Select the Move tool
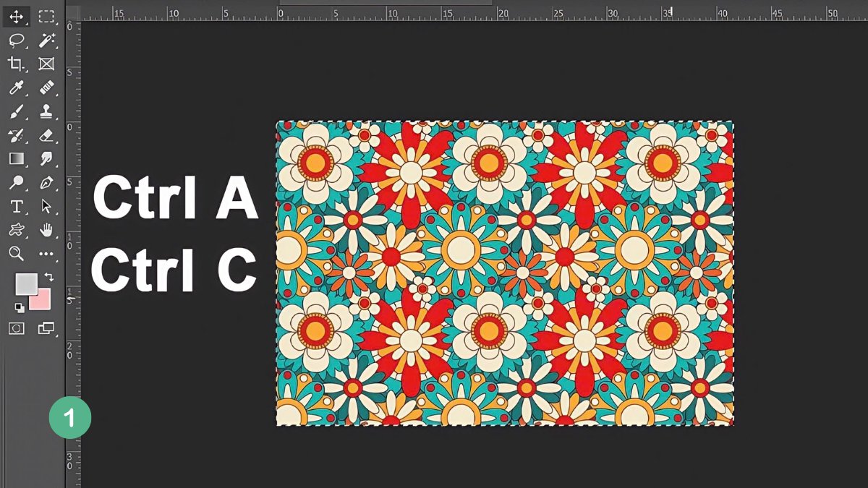Viewport: 868px width, 488px height. click(17, 17)
